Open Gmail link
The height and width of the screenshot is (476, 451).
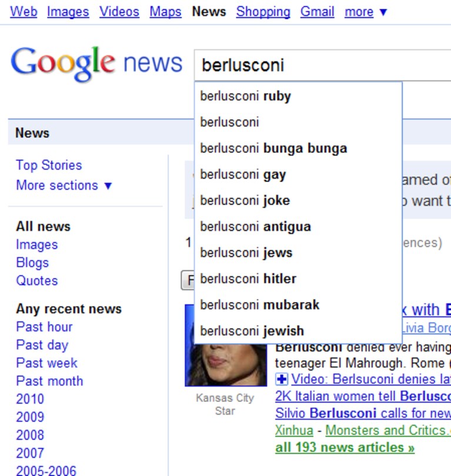tap(318, 12)
